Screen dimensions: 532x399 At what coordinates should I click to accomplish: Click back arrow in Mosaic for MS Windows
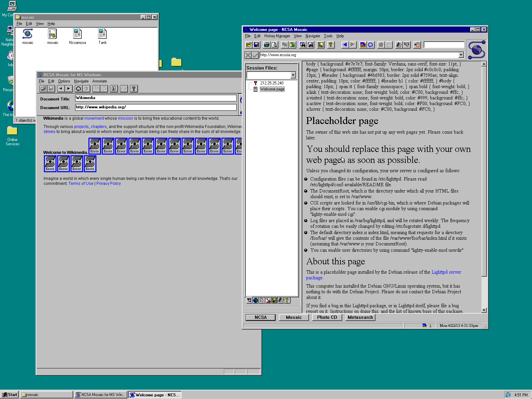click(61, 88)
